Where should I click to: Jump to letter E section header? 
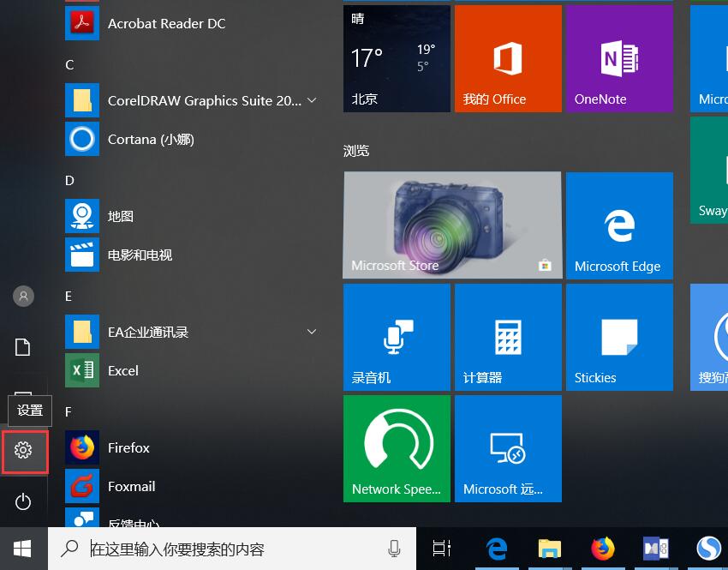pyautogui.click(x=69, y=296)
